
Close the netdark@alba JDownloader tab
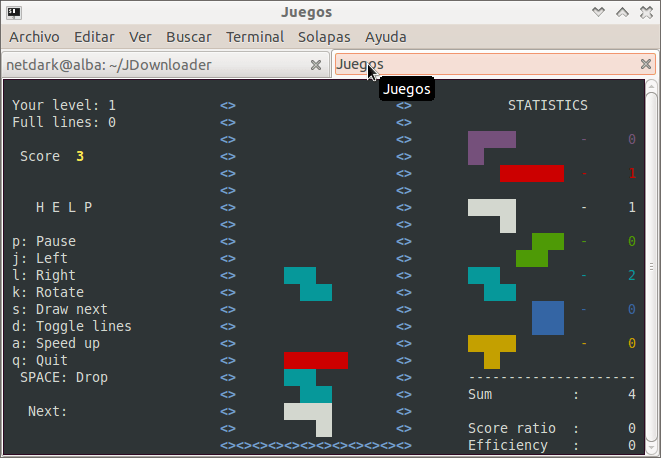[x=316, y=64]
